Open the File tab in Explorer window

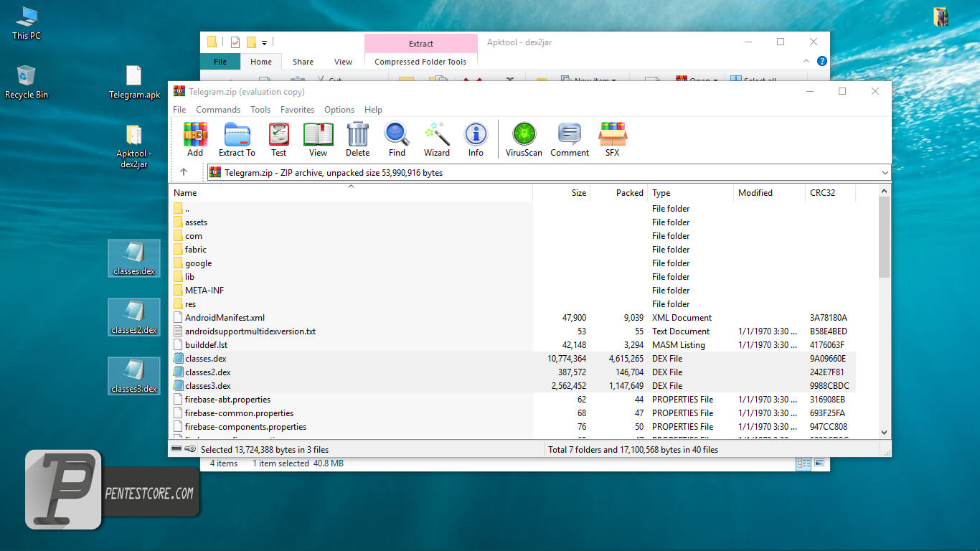coord(220,62)
